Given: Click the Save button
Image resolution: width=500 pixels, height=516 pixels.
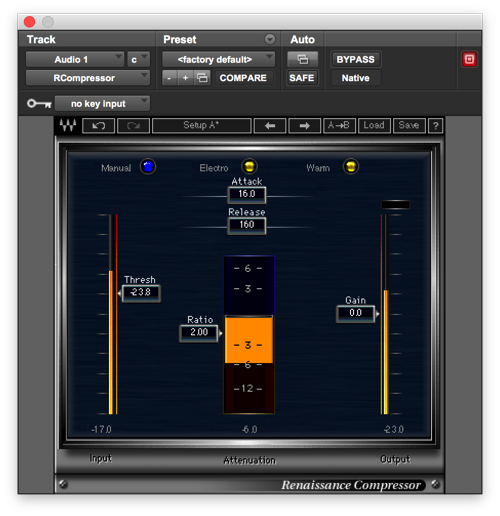Looking at the screenshot, I should point(409,126).
